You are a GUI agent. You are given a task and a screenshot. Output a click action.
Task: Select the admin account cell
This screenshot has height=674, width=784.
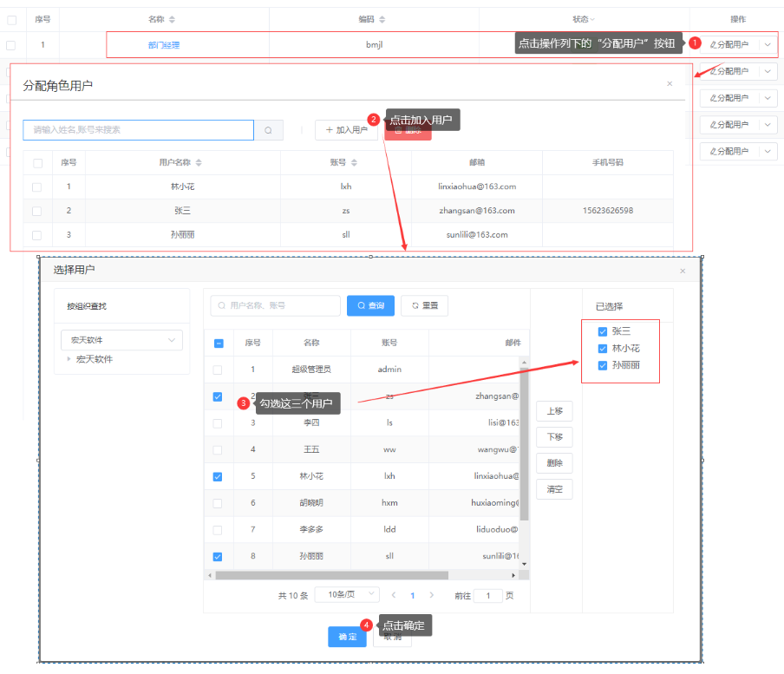coord(389,369)
